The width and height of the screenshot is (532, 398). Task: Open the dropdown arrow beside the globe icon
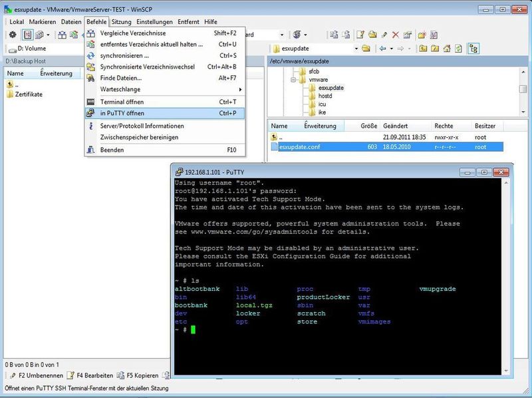pos(305,35)
